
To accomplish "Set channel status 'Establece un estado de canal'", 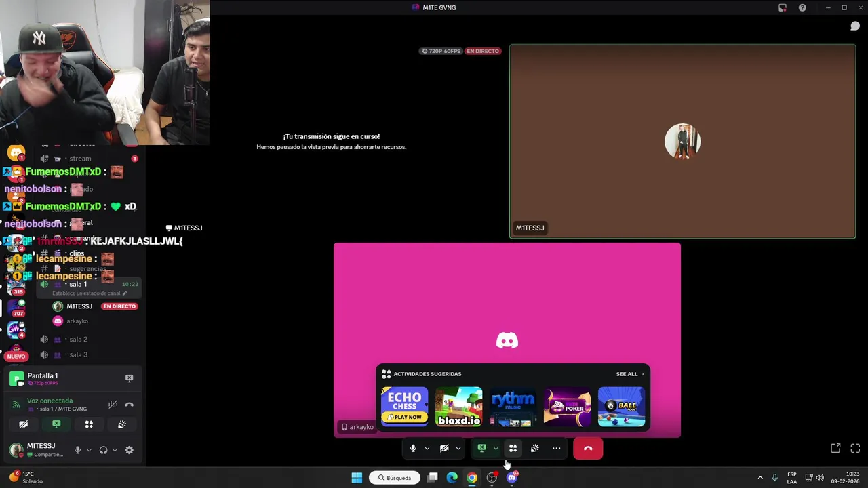I will pyautogui.click(x=90, y=293).
